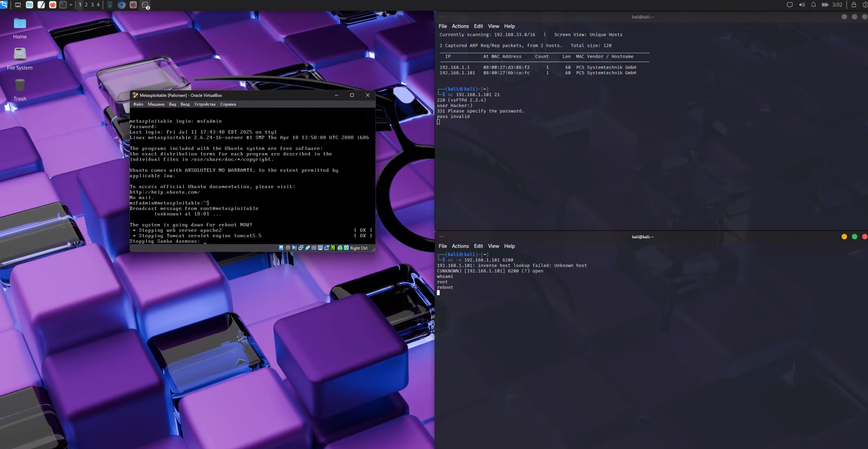Click the show desktop panel icon

18,5
